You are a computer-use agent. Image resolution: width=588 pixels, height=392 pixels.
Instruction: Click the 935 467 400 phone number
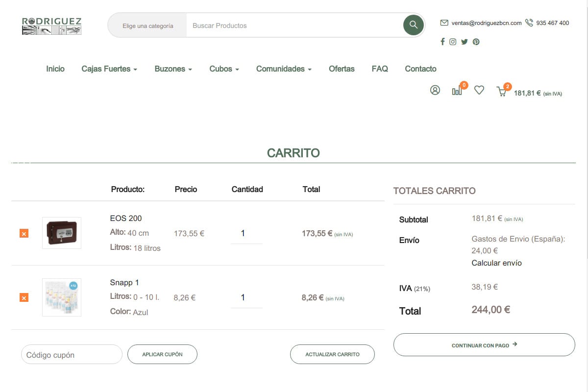553,23
